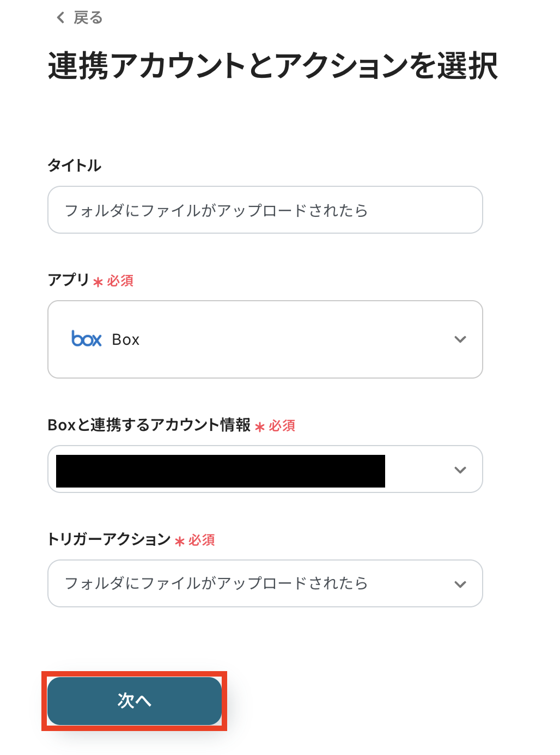Image resolution: width=560 pixels, height=755 pixels.
Task: Click the Box logo icon
Action: (87, 339)
